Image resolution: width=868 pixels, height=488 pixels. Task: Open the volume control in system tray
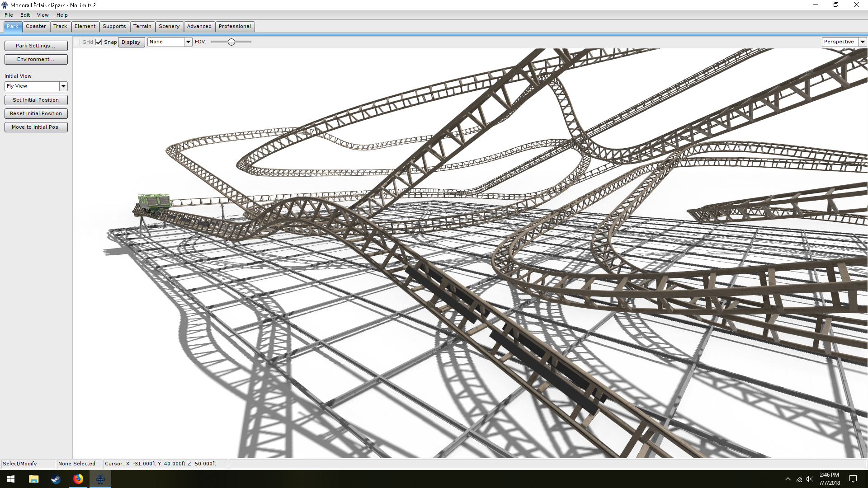tap(809, 479)
